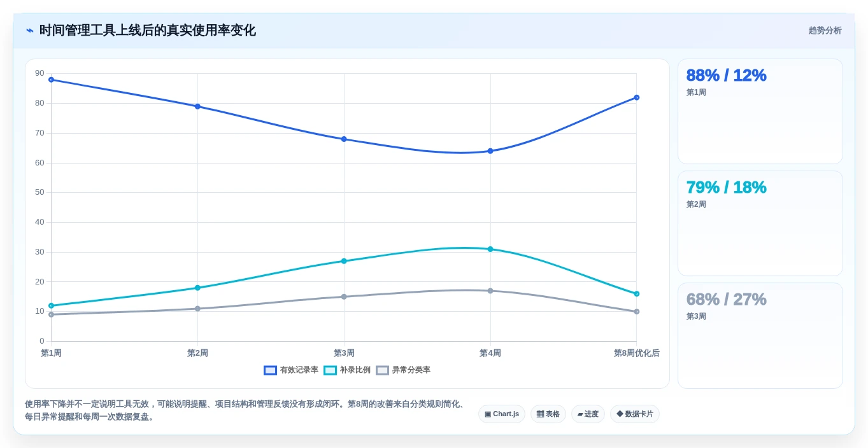Viewport: 868px width, 448px height.
Task: Click 异常分类率 data point at 第3周
Action: point(344,297)
